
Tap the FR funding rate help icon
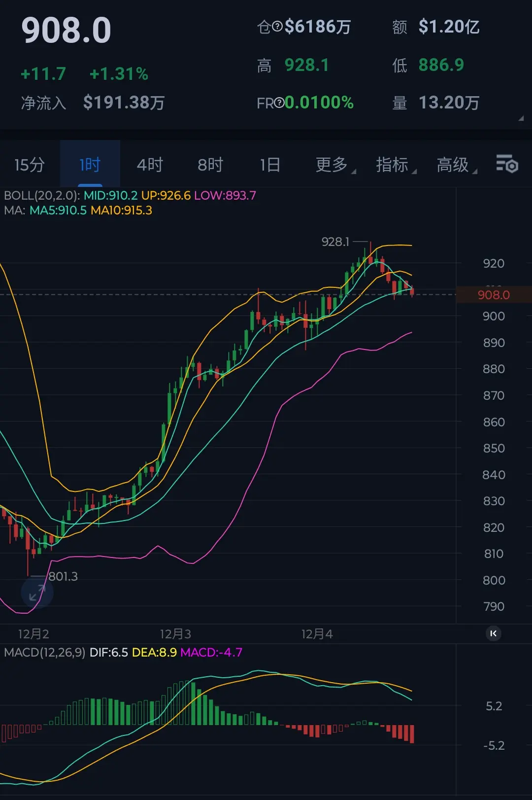click(x=279, y=103)
